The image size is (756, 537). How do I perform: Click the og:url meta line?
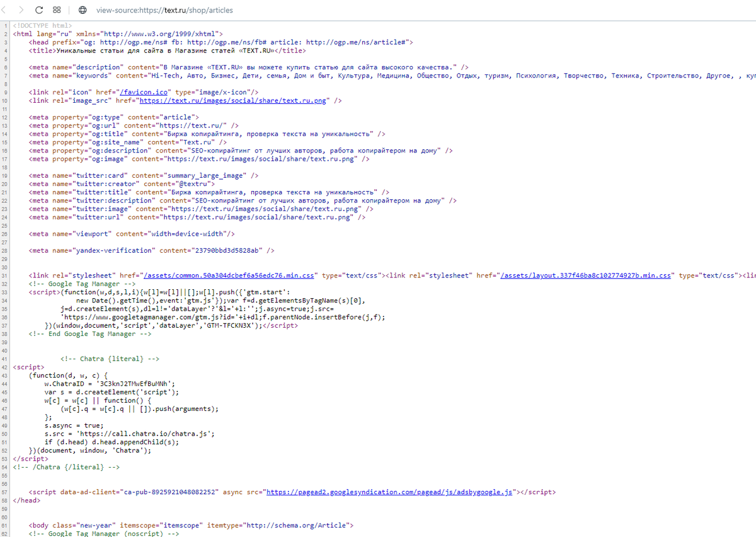(x=134, y=125)
